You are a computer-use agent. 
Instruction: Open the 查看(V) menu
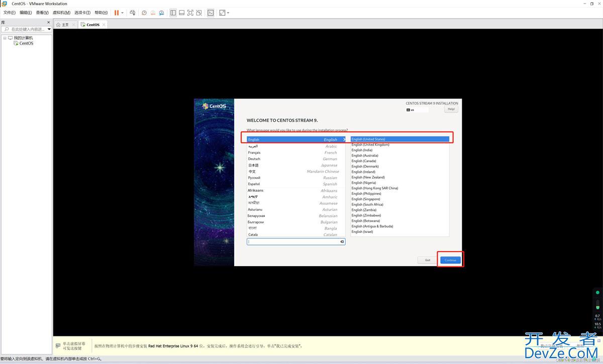pyautogui.click(x=42, y=13)
